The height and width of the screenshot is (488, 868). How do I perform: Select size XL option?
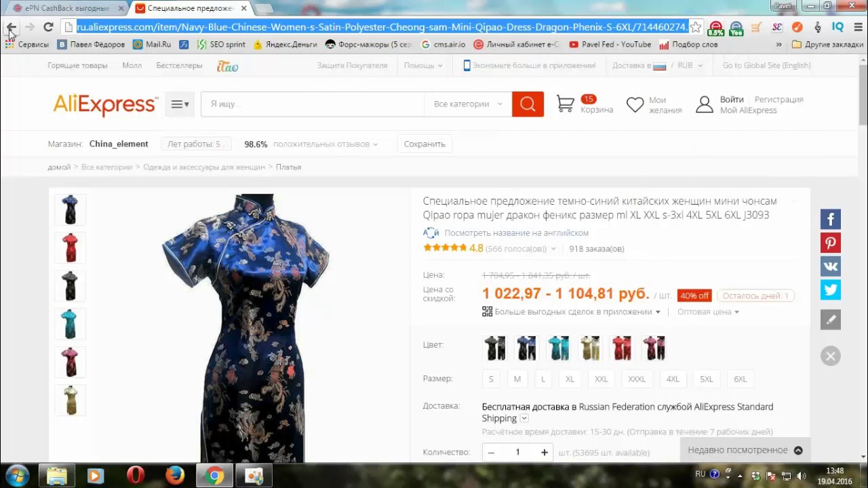[570, 379]
